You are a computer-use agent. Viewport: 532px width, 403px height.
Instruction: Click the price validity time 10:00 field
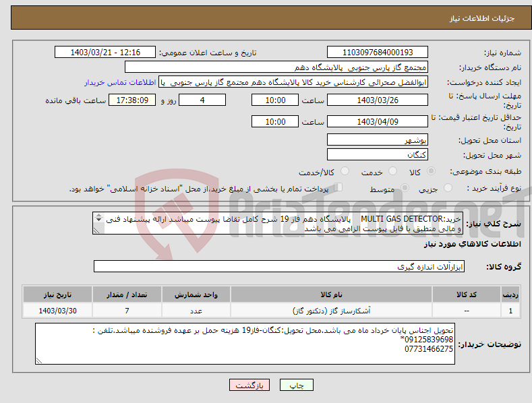(275, 121)
